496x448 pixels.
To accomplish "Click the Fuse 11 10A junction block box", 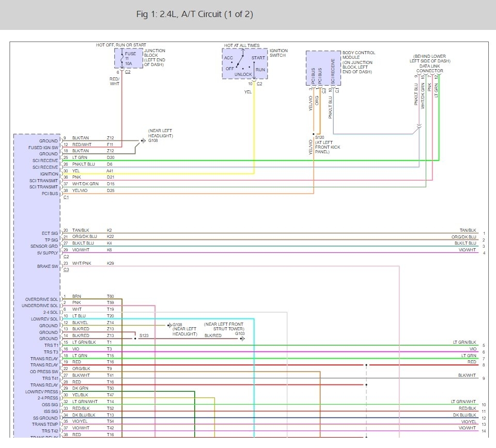I will click(x=129, y=58).
